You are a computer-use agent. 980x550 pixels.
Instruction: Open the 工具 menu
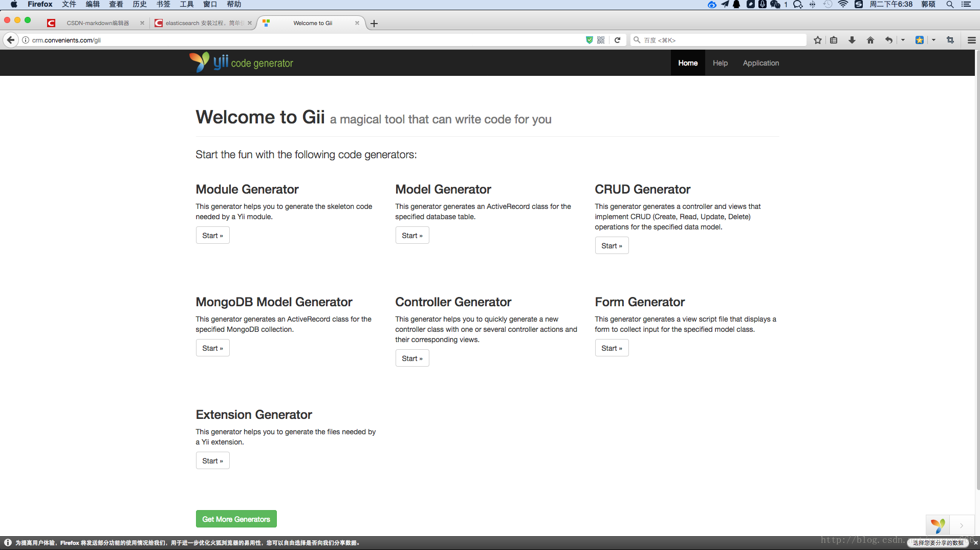187,5
